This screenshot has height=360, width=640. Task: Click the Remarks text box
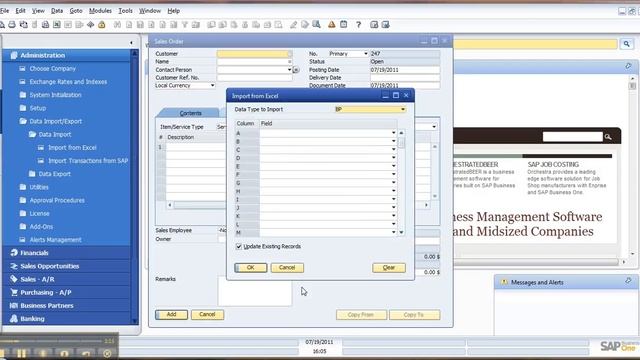click(x=255, y=291)
